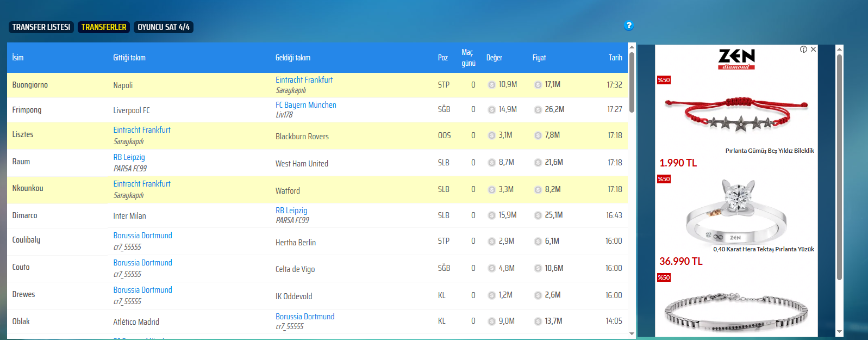
Task: Click the ad panel scrollbar thumb
Action: [x=839, y=167]
